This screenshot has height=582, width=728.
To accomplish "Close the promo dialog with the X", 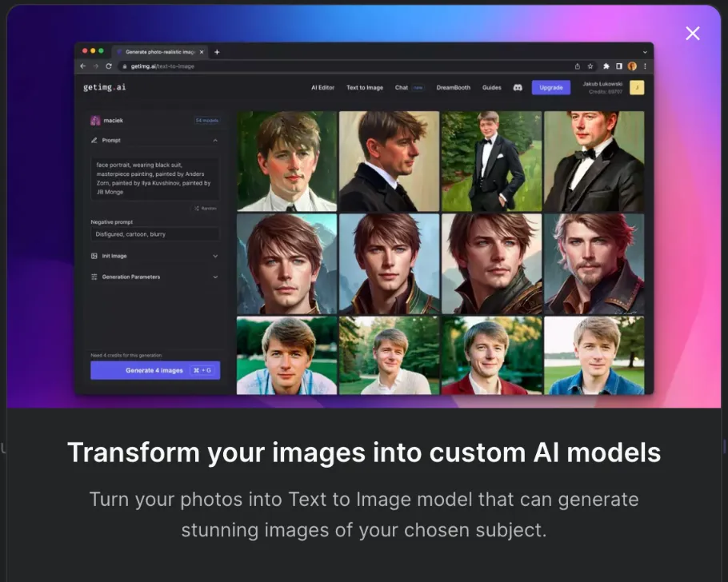I will pyautogui.click(x=692, y=33).
